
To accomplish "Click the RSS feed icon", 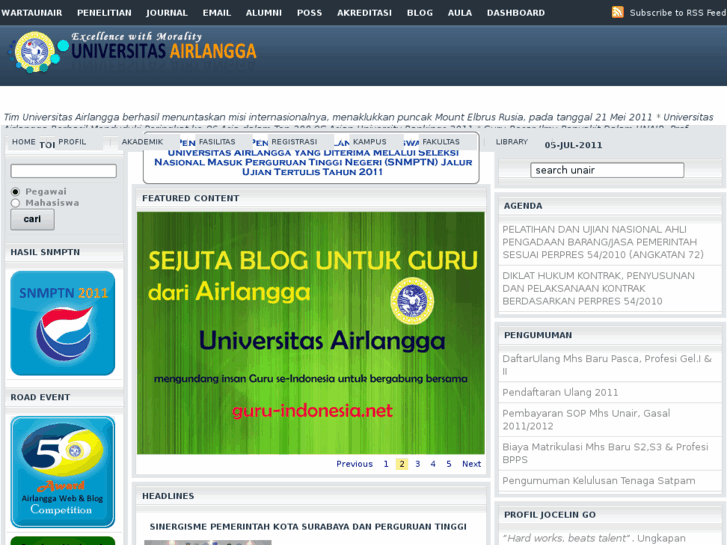I will click(x=618, y=12).
